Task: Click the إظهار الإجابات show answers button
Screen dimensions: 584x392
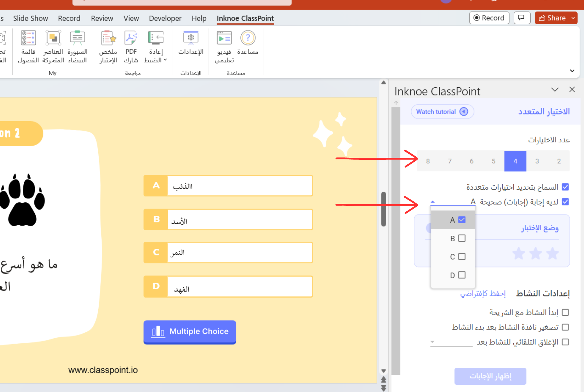Action: (x=490, y=376)
